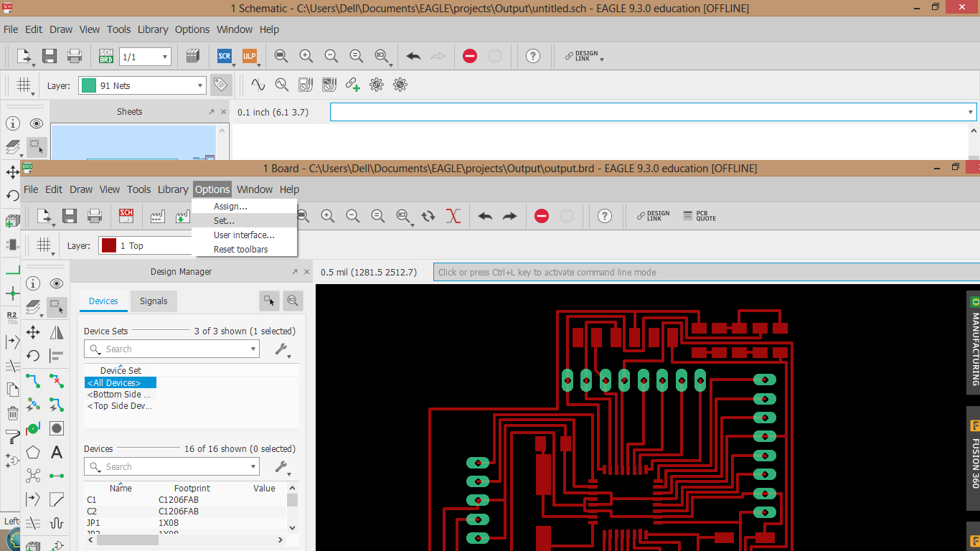Image resolution: width=980 pixels, height=551 pixels.
Task: Expand the Design Link dropdown in Schematic window
Action: click(x=601, y=59)
